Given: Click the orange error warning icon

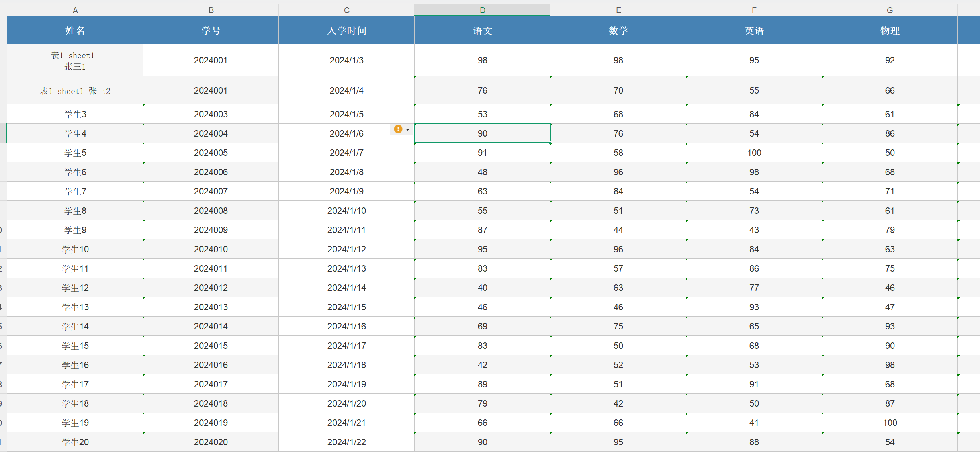Looking at the screenshot, I should pyautogui.click(x=398, y=129).
